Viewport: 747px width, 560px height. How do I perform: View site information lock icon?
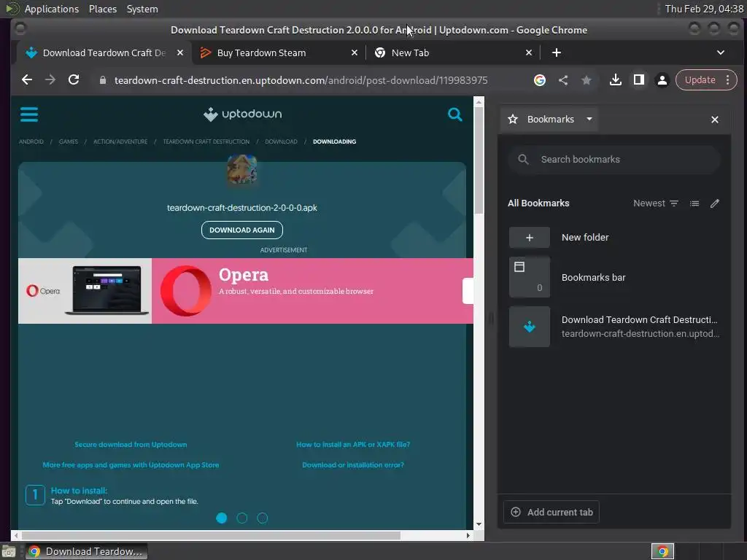click(102, 80)
